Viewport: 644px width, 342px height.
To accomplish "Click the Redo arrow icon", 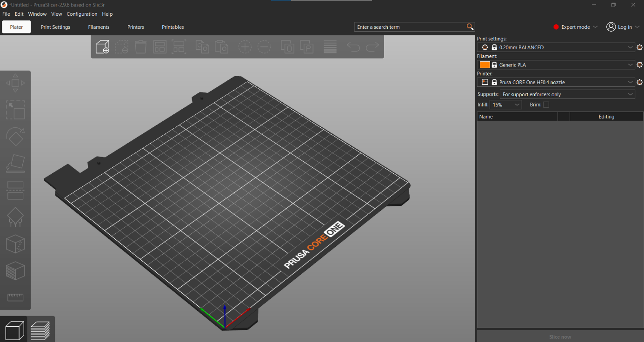I will click(x=372, y=47).
